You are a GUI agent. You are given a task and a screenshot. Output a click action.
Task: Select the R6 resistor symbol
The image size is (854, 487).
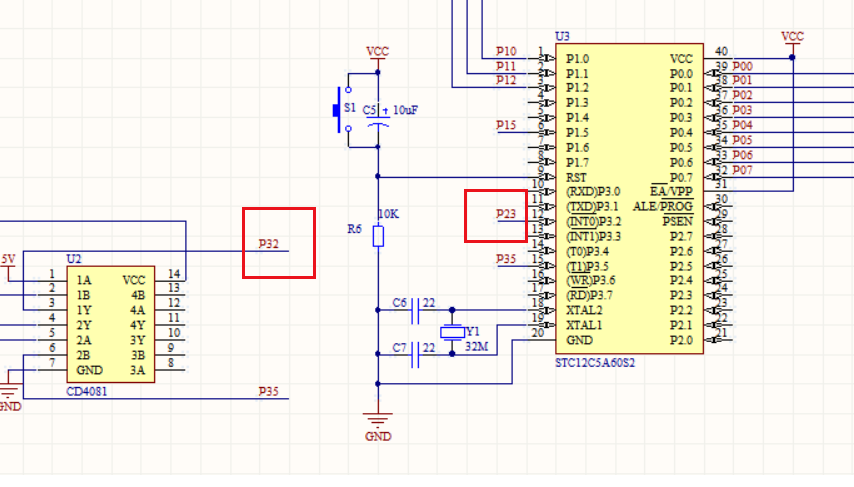click(x=378, y=236)
